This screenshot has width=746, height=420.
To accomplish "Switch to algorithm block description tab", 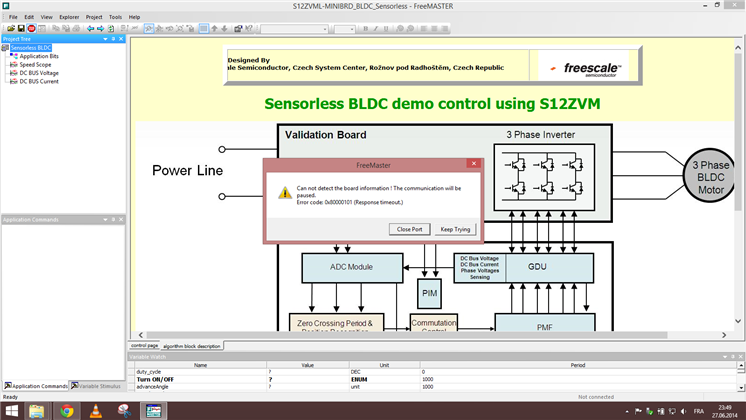I will 192,346.
